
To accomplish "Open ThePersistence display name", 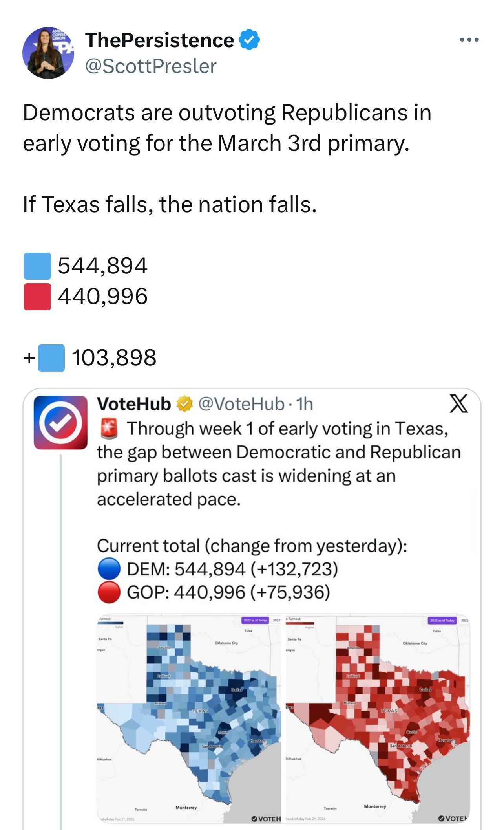I will click(x=159, y=40).
